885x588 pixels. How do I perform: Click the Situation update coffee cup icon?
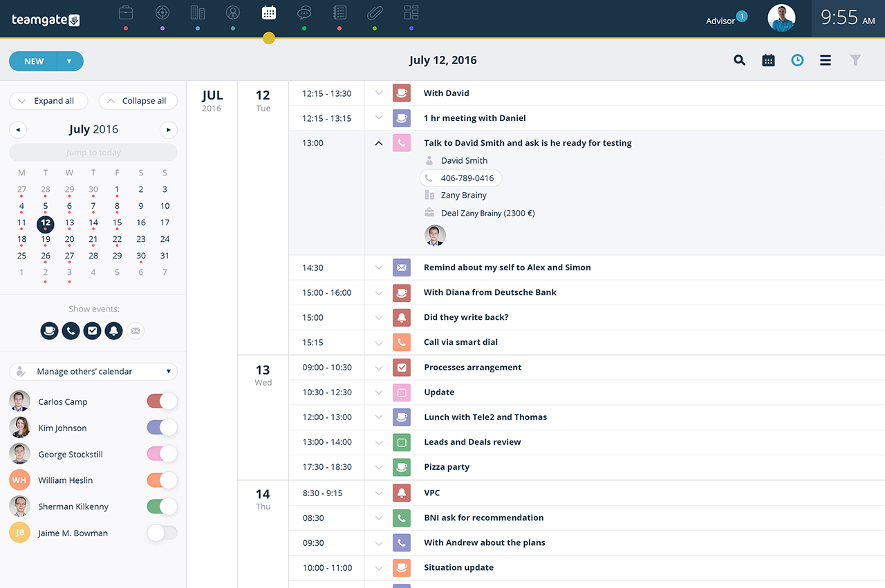402,567
